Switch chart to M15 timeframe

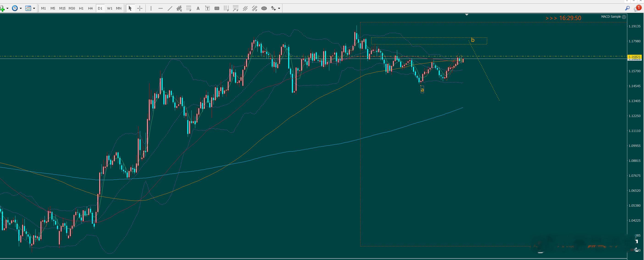pos(62,8)
